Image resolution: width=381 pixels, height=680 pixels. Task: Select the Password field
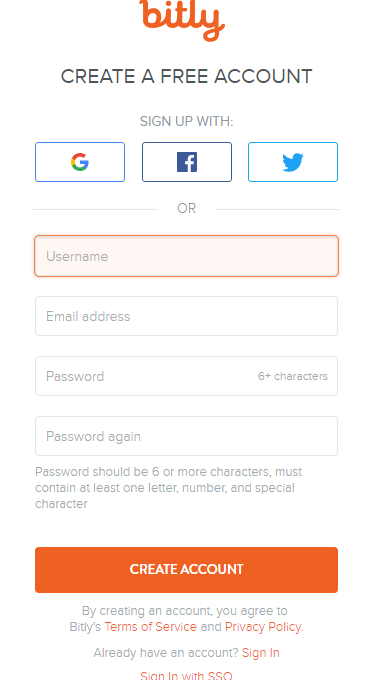point(186,376)
